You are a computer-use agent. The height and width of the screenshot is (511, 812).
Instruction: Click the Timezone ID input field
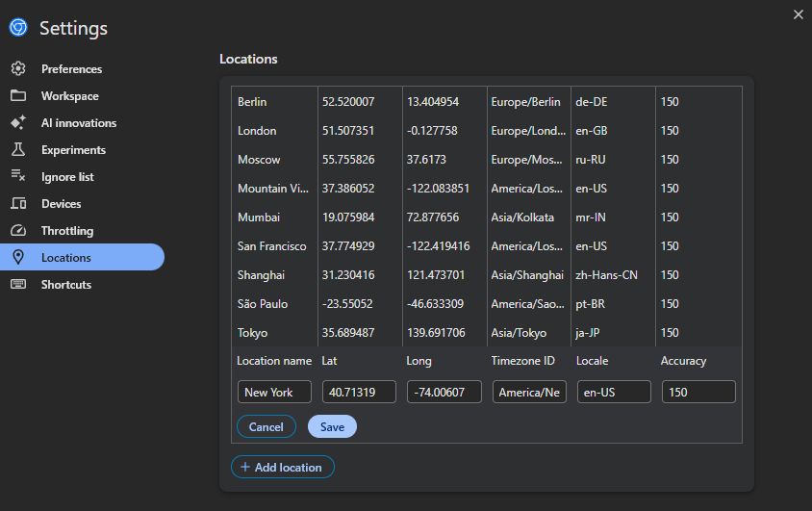[529, 392]
